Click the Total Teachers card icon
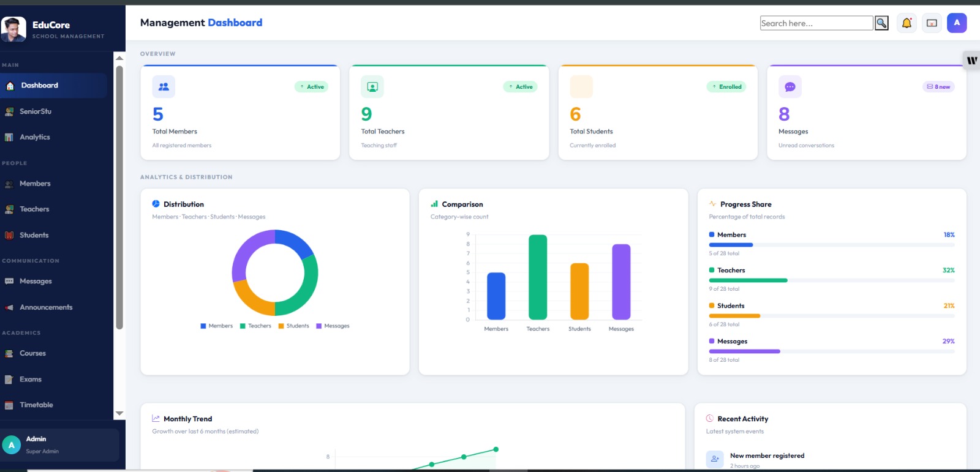Image resolution: width=980 pixels, height=472 pixels. click(372, 87)
